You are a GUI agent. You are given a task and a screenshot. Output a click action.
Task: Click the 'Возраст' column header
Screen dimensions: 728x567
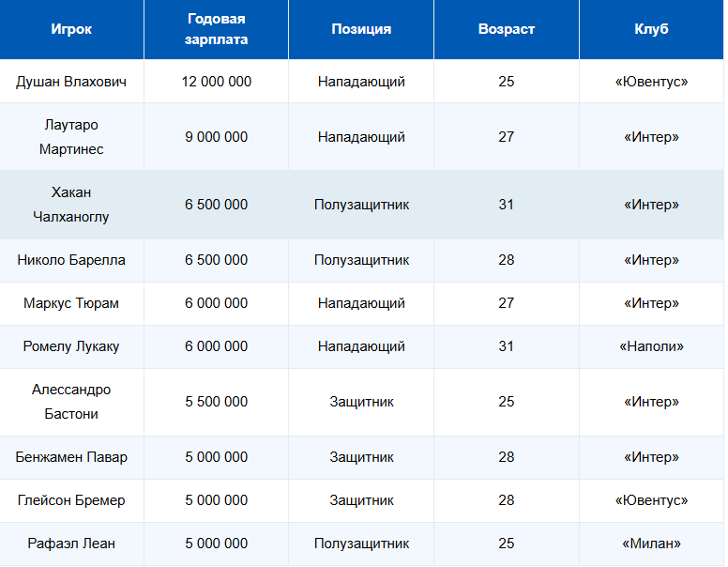click(x=507, y=29)
